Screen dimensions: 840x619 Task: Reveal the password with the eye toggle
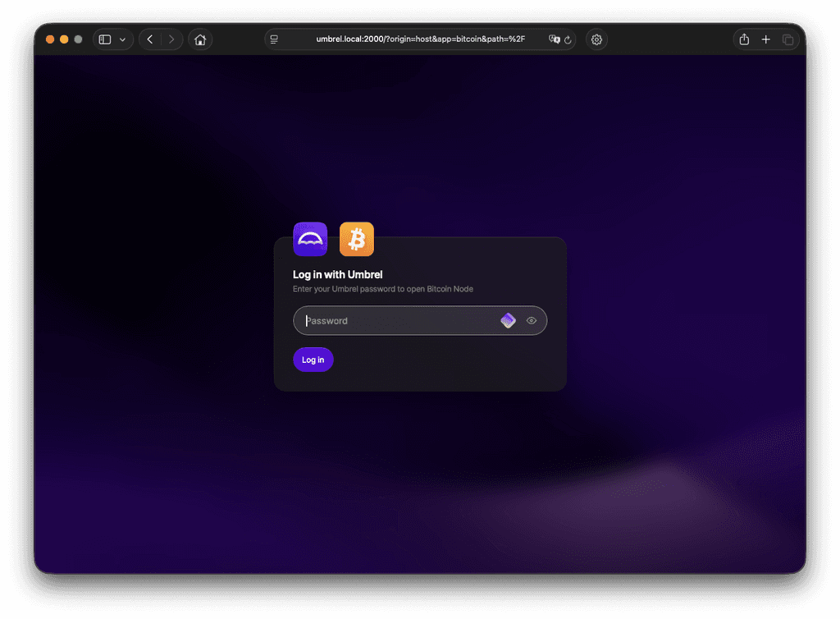click(532, 320)
